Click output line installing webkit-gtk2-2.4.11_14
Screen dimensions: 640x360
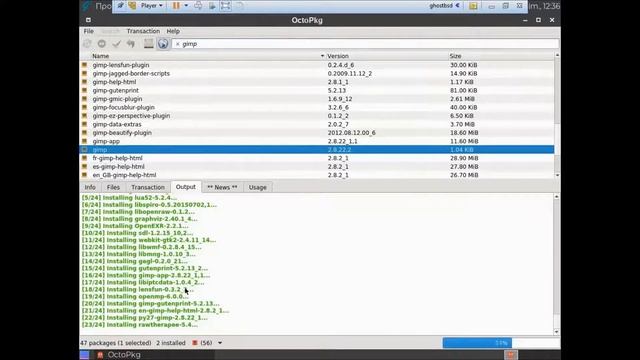click(149, 240)
